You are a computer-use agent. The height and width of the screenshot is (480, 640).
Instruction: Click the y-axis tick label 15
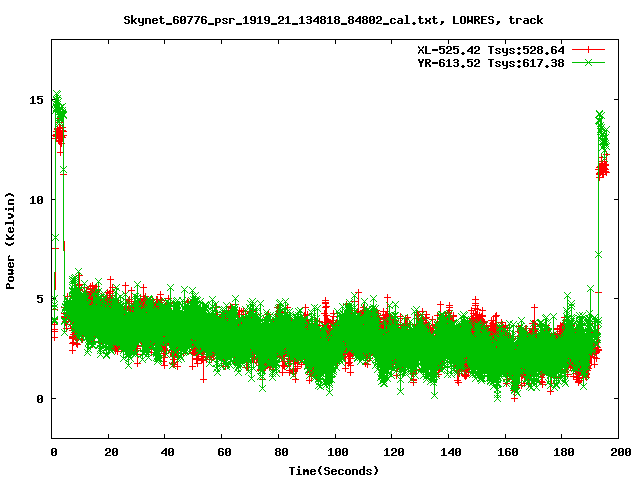coord(36,100)
